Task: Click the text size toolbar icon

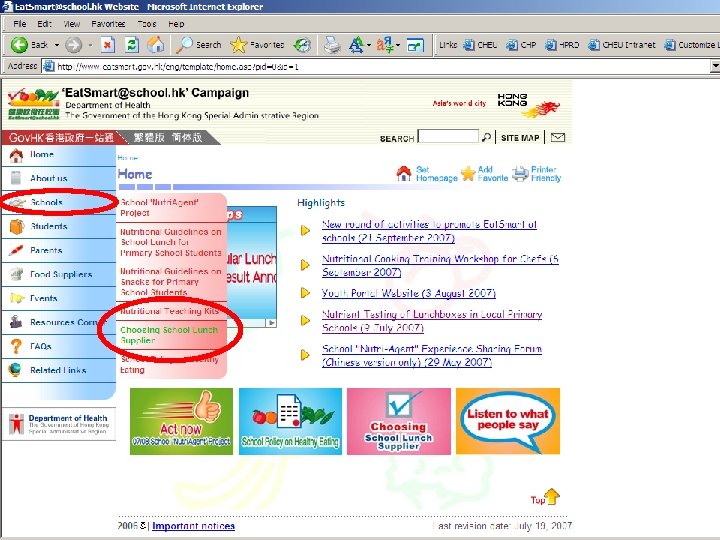Action: click(x=356, y=45)
